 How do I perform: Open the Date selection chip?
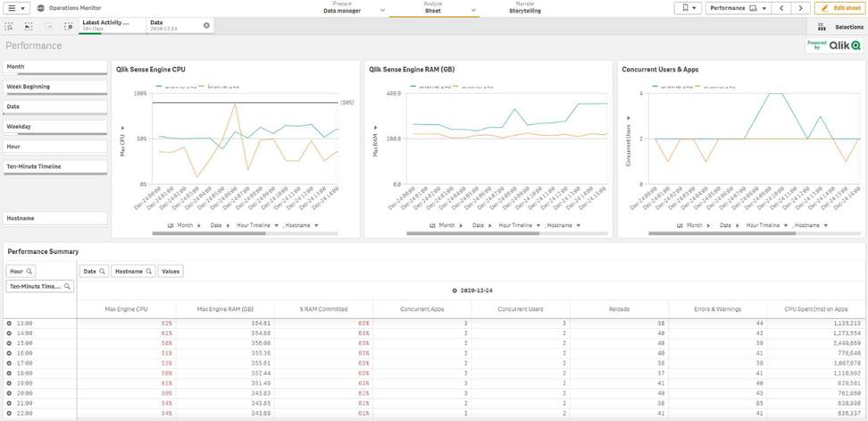point(174,26)
